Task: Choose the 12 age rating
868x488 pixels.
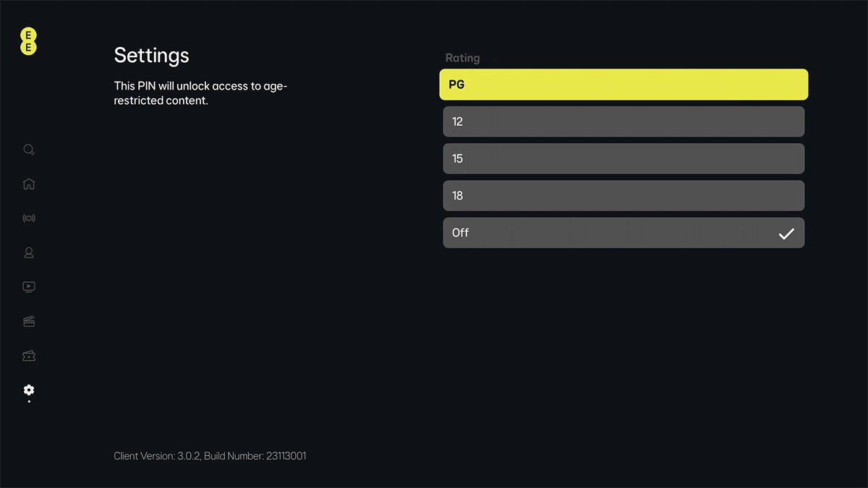Action: 624,121
